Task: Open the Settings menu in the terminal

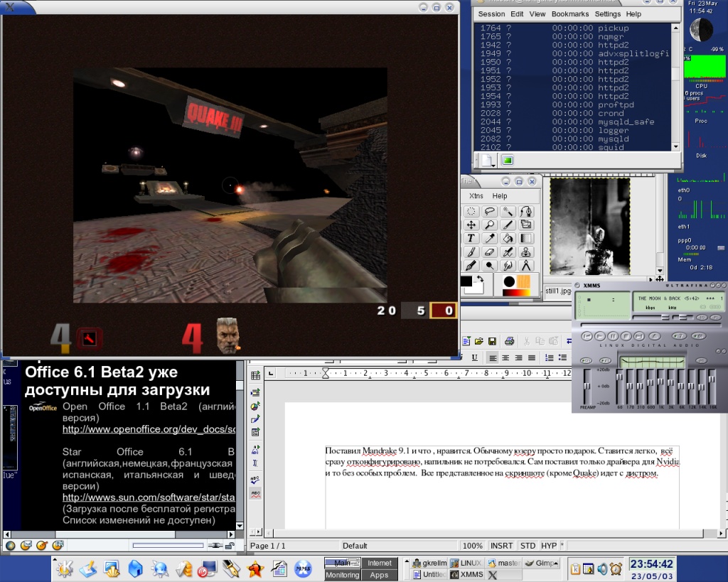Action: (x=607, y=14)
